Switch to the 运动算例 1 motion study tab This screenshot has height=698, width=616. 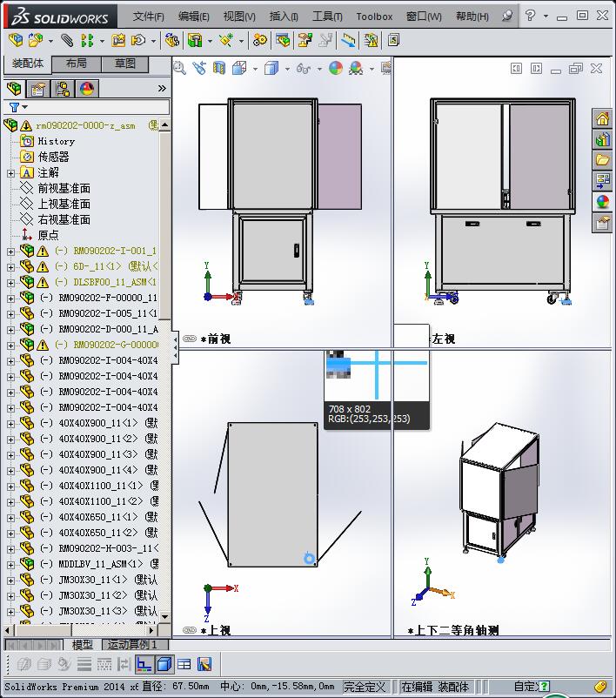136,645
